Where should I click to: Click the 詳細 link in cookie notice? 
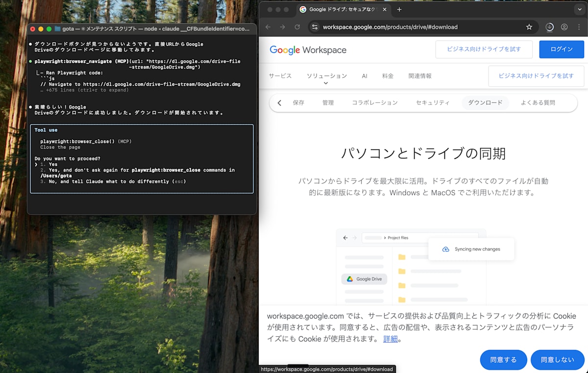(x=390, y=339)
